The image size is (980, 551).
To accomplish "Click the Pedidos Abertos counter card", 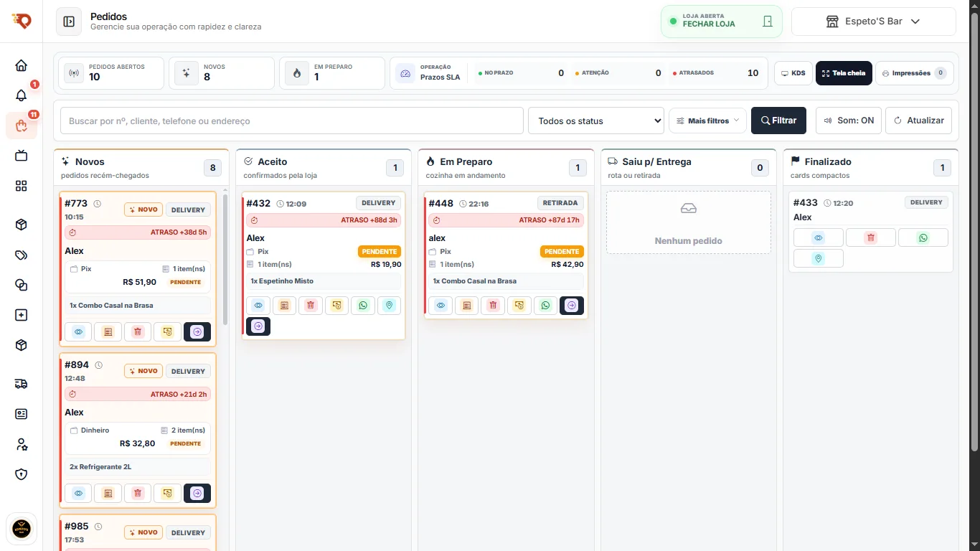I will click(111, 73).
